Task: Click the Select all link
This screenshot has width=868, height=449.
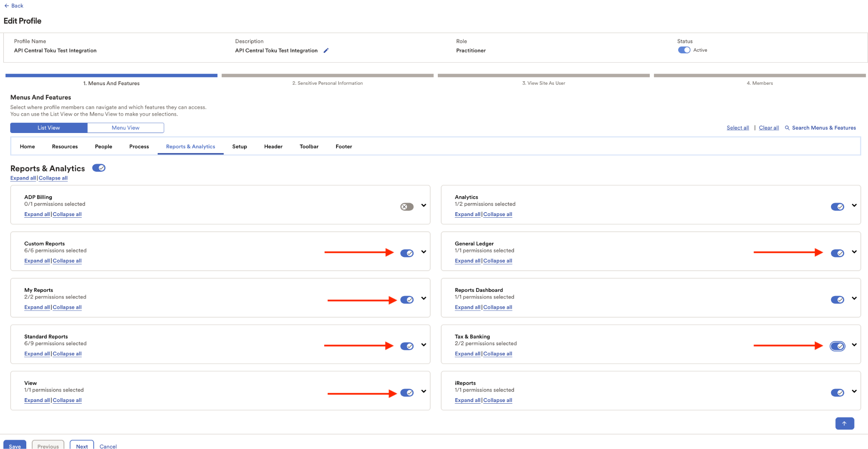Action: point(738,128)
